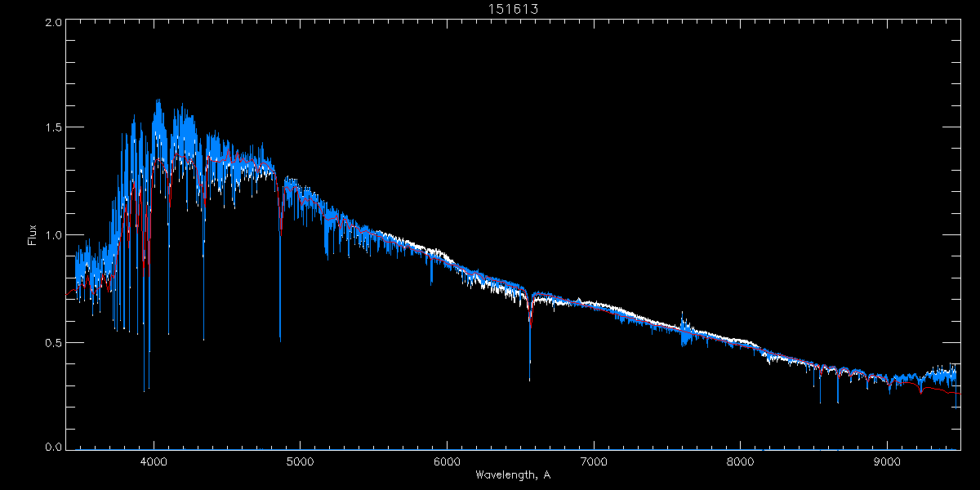Click the 7000 x-axis tick label
This screenshot has width=980, height=490.
click(x=594, y=461)
